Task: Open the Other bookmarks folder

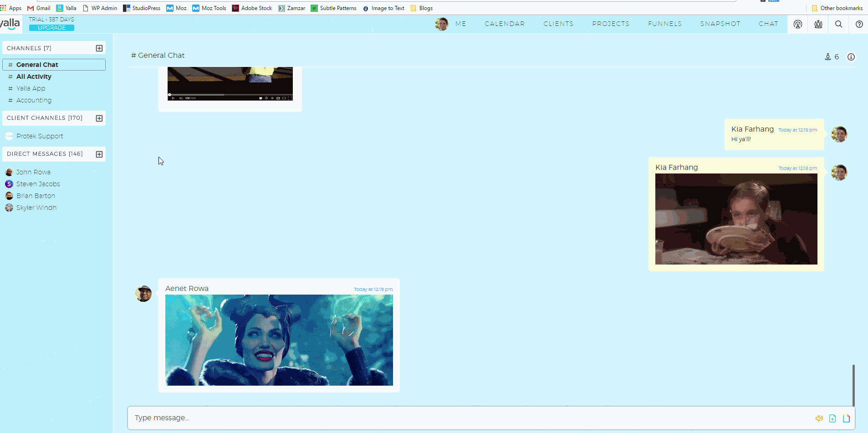Action: tap(837, 8)
